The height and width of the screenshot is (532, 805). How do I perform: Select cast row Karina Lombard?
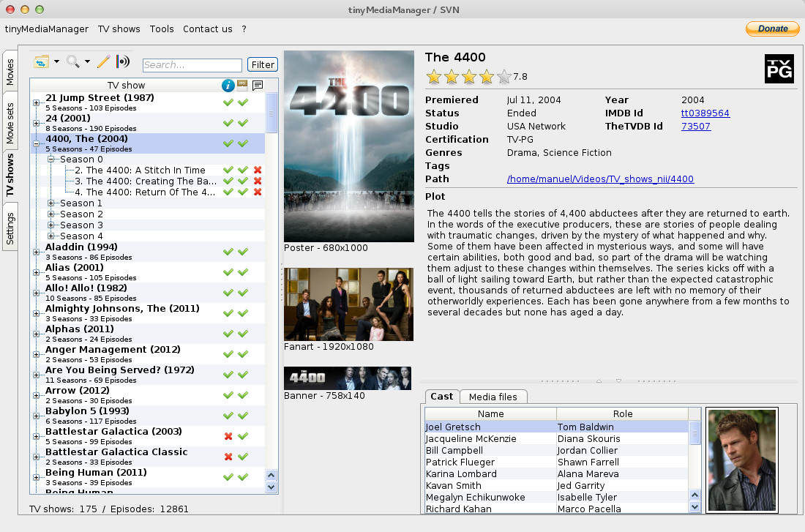click(556, 473)
